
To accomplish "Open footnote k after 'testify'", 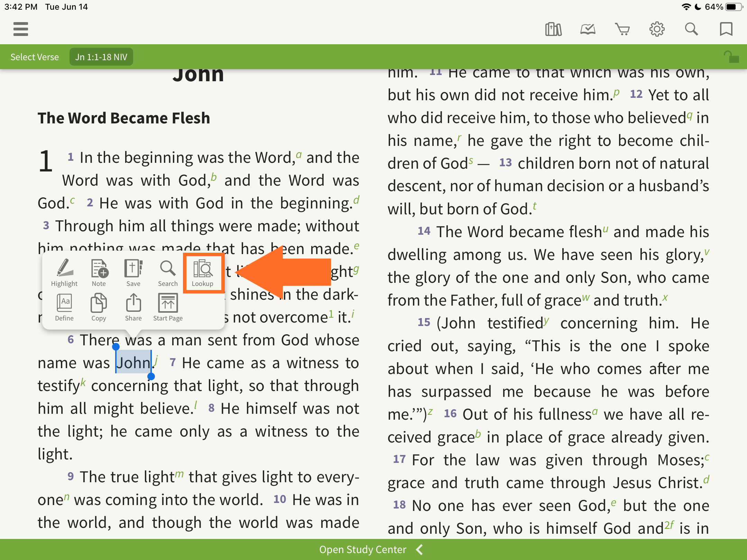I will (x=83, y=382).
